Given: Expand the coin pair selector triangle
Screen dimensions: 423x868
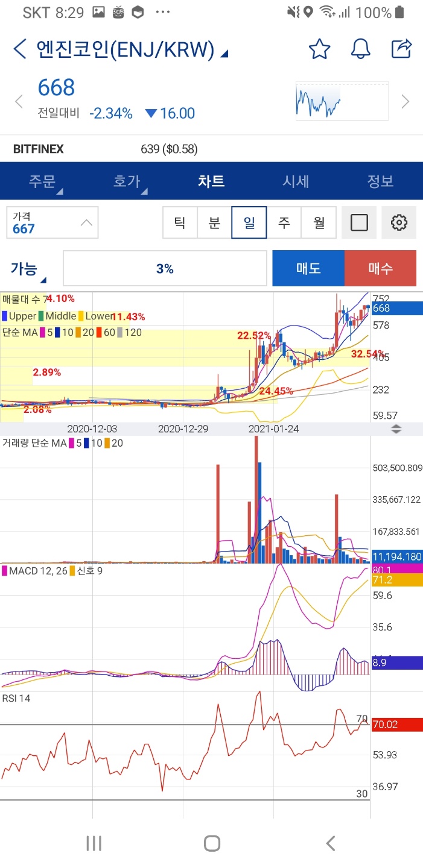Looking at the screenshot, I should click(x=224, y=54).
